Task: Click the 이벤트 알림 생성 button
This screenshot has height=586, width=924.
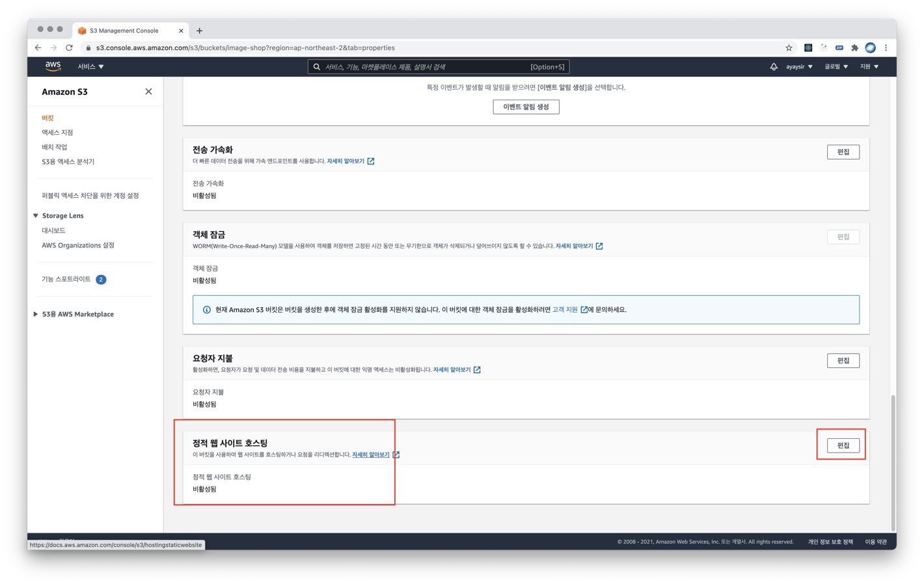Action: click(x=526, y=107)
